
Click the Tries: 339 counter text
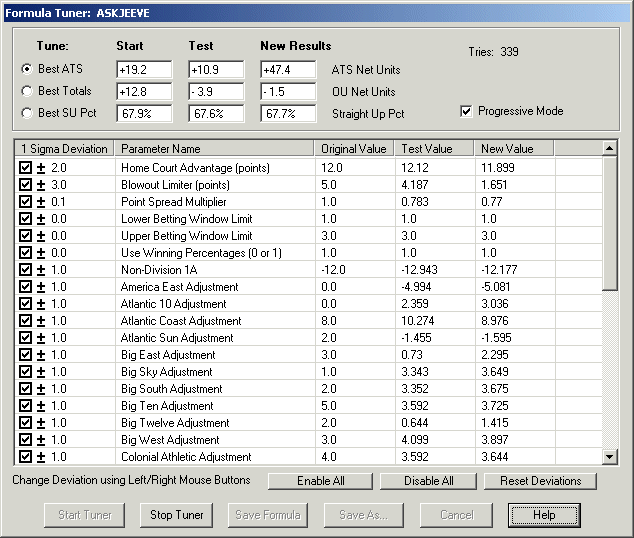point(493,52)
